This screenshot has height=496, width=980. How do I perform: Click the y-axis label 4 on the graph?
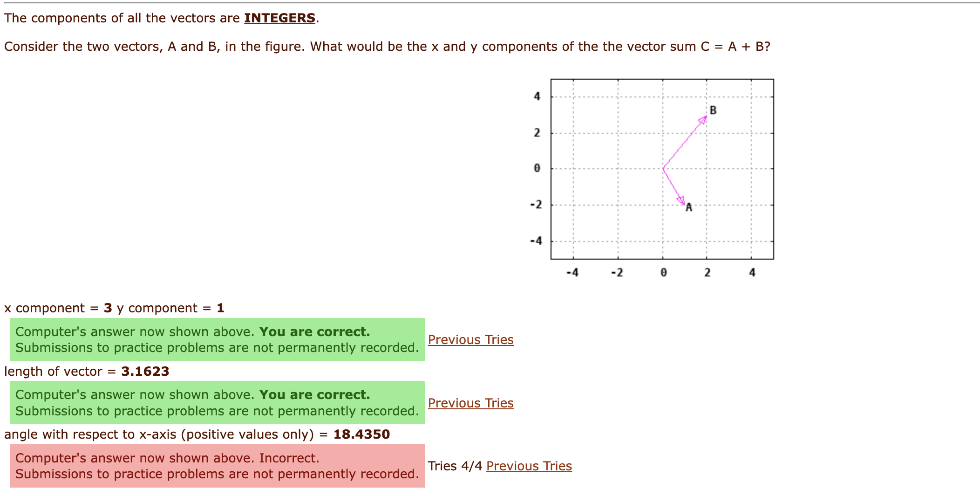537,96
